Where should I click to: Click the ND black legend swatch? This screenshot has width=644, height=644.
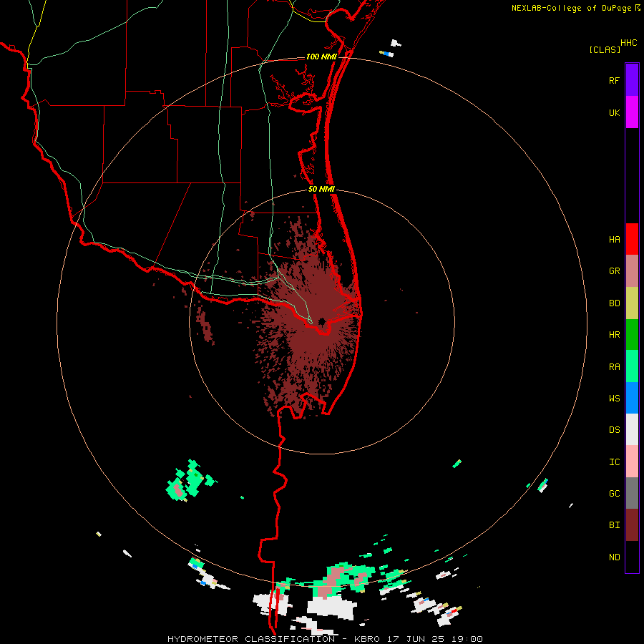coord(632,557)
